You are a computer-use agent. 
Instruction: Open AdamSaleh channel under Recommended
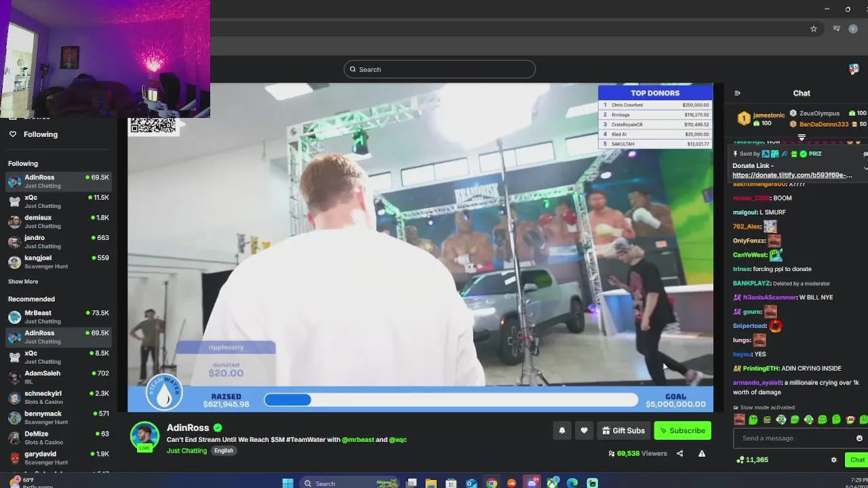point(58,377)
